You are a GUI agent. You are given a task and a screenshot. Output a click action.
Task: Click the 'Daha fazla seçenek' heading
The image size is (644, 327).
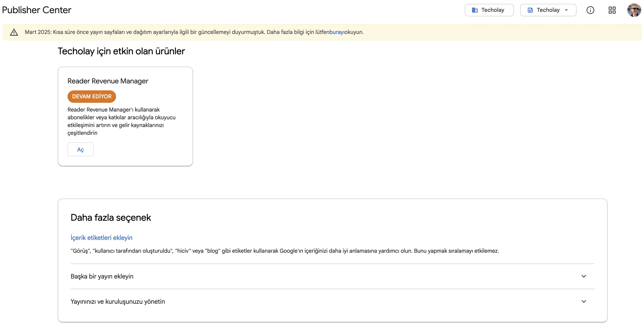(111, 218)
